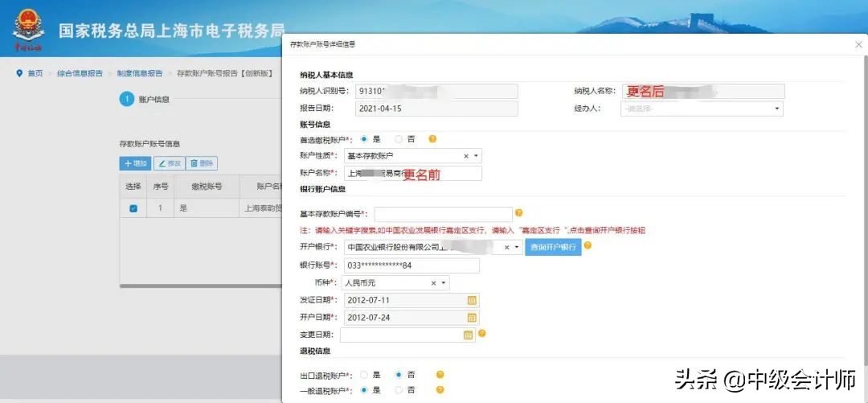Expand the 币种 dropdown arrow
Screen dimensions: 868x403
pos(443,283)
